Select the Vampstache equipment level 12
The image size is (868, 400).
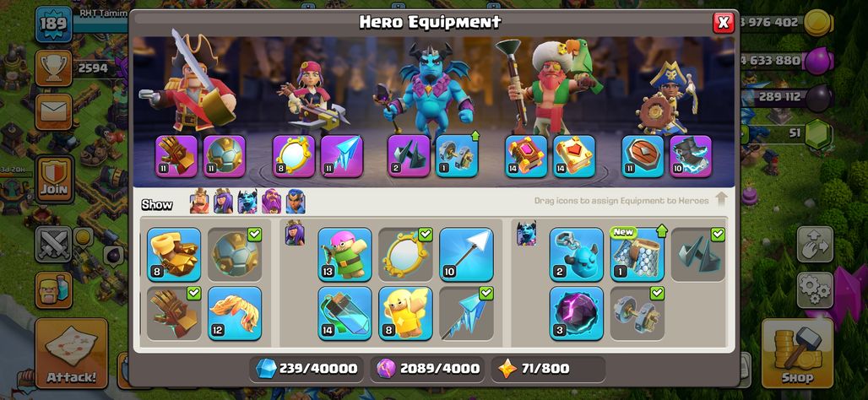(235, 312)
